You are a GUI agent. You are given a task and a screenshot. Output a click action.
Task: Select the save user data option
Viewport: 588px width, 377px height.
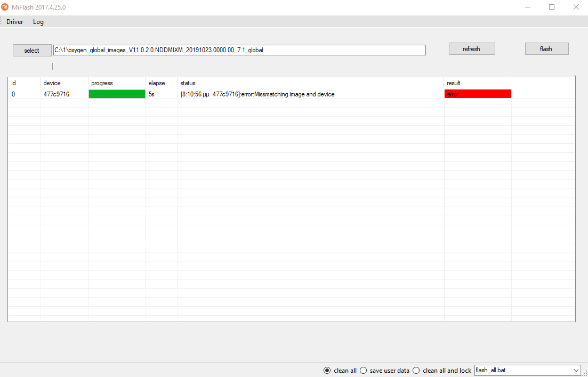384,370
